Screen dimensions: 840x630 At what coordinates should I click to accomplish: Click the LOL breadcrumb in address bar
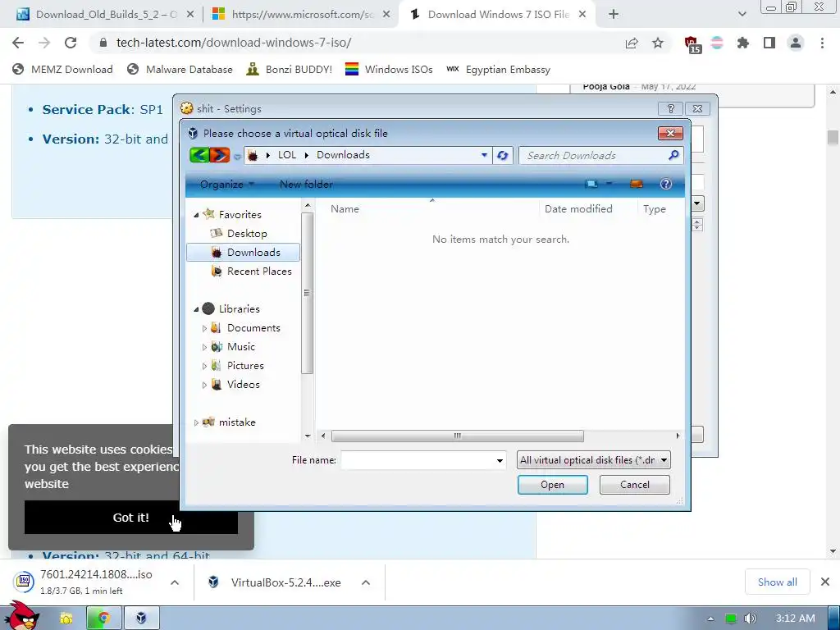(x=286, y=155)
